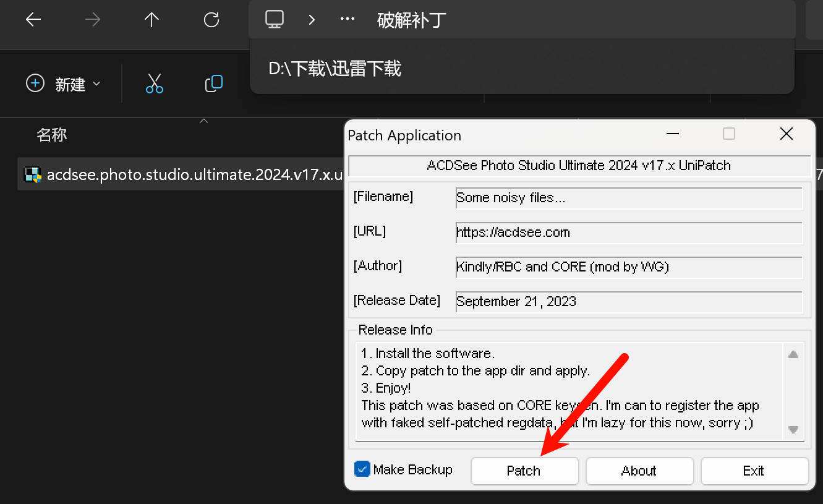The image size is (823, 504).
Task: Click the Exit button
Action: click(x=754, y=471)
